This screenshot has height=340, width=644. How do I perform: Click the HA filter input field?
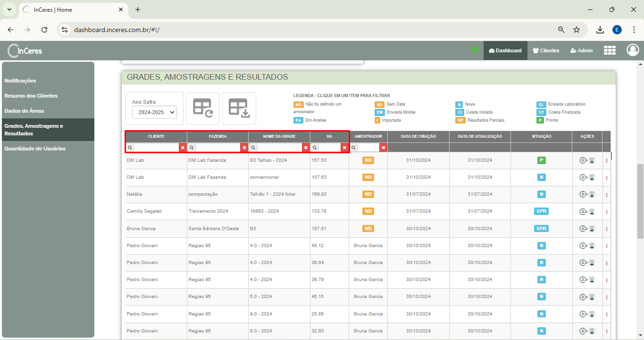coord(329,148)
